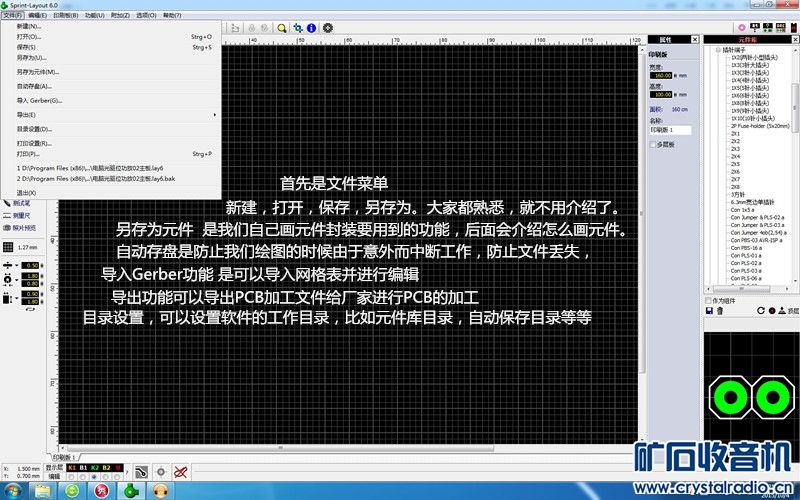Choose 打印设置(R)... menu entry

click(111, 143)
